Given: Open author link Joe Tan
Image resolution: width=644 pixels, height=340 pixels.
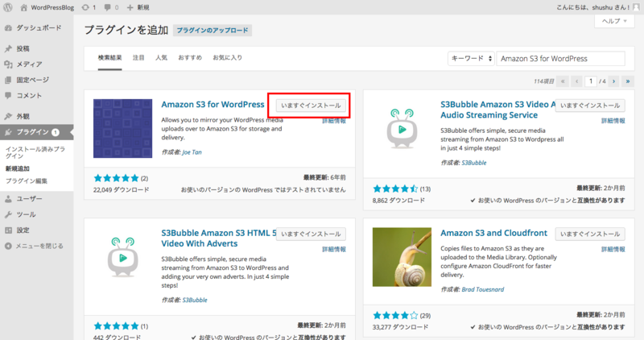Looking at the screenshot, I should coord(192,152).
